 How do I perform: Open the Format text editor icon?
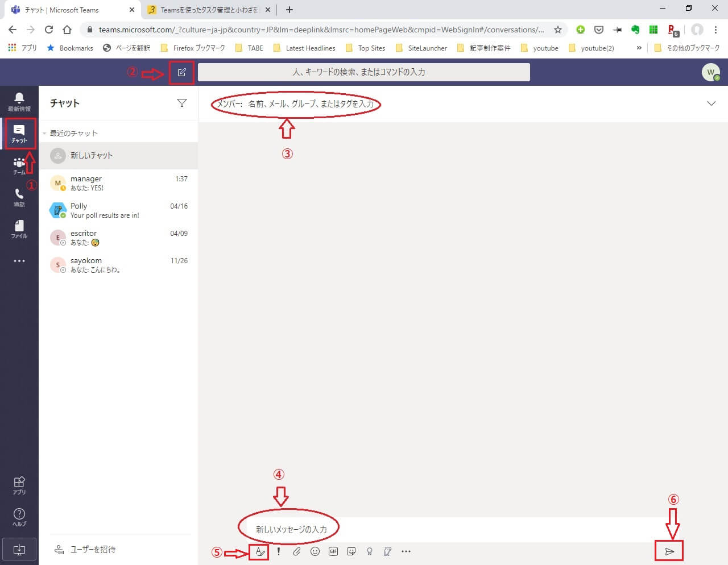tap(259, 551)
